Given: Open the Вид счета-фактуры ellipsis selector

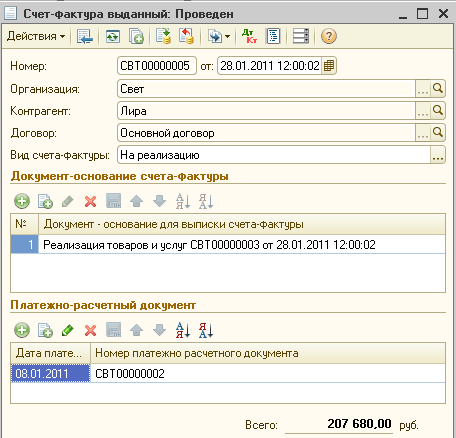Looking at the screenshot, I should click(x=438, y=155).
